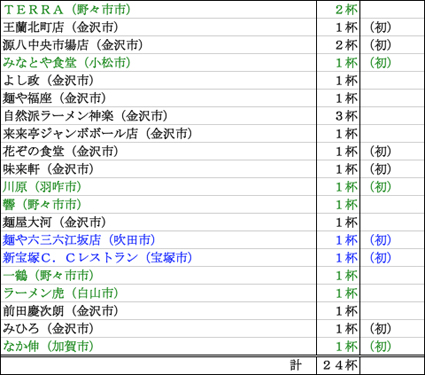Click blue entry '麺や六三六江坂店（吹田市）'

[x=79, y=240]
